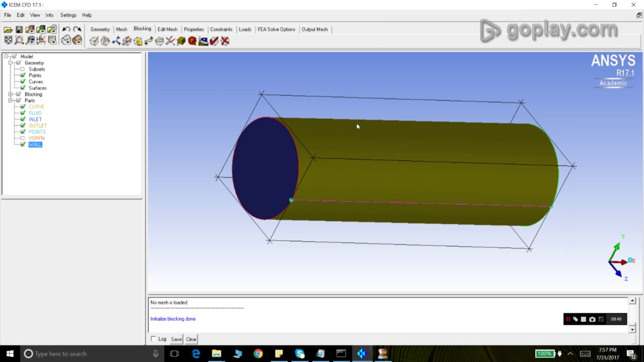
Task: Click the taskbar search box
Action: [x=92, y=354]
